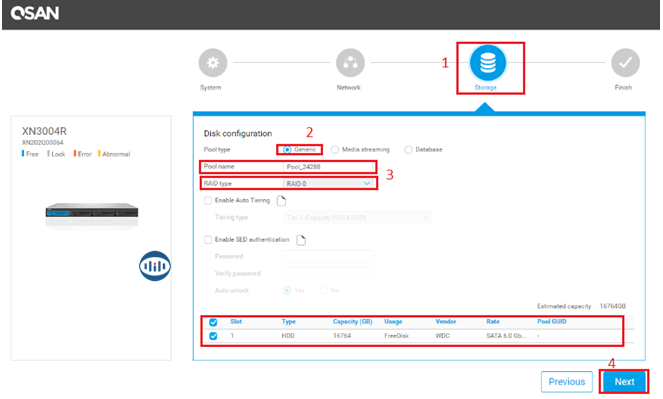Go back with the Previous button
The width and height of the screenshot is (663, 399).
[567, 382]
